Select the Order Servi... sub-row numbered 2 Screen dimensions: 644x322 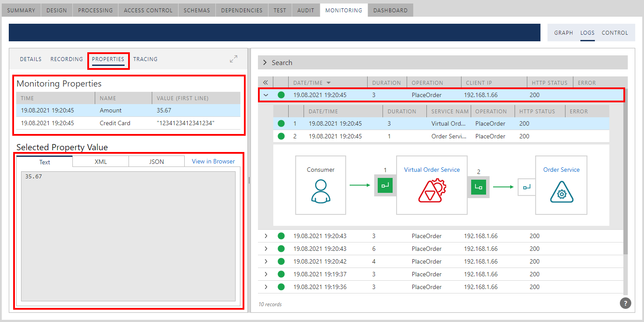(x=441, y=136)
